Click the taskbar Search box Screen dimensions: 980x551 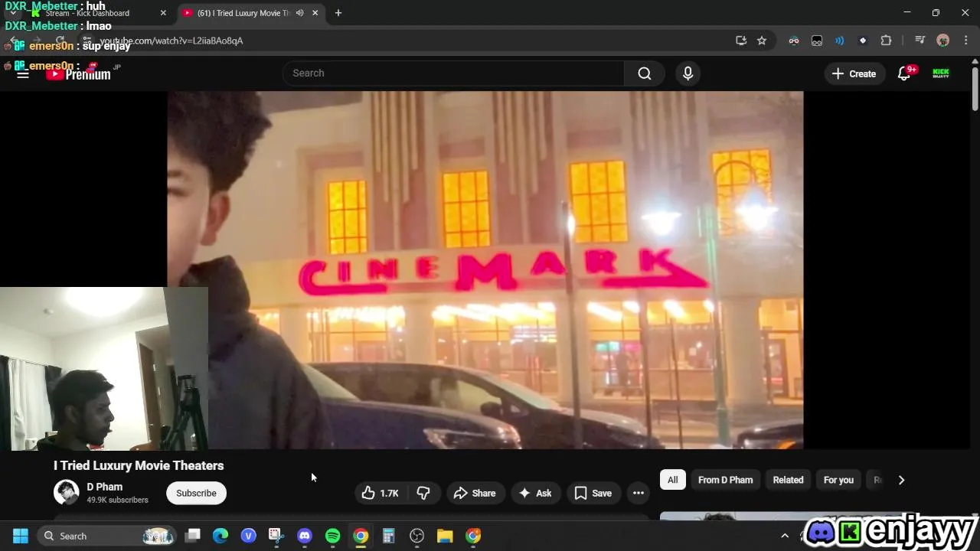(107, 536)
